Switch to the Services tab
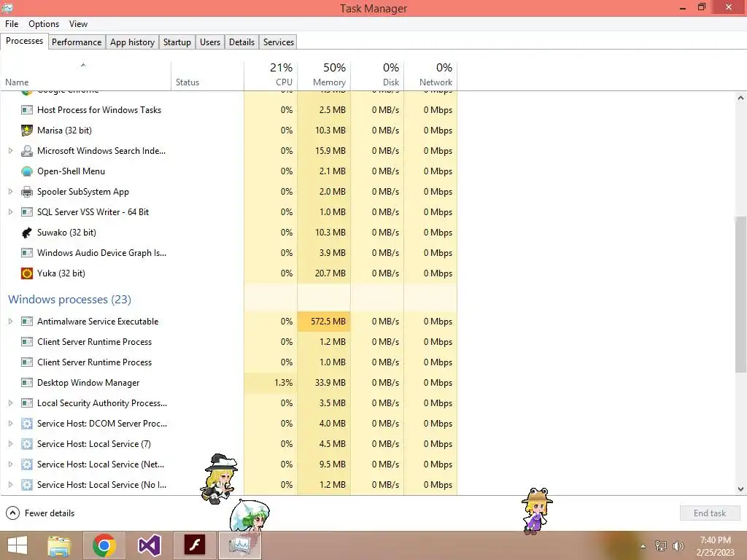Image resolution: width=747 pixels, height=560 pixels. pos(278,42)
